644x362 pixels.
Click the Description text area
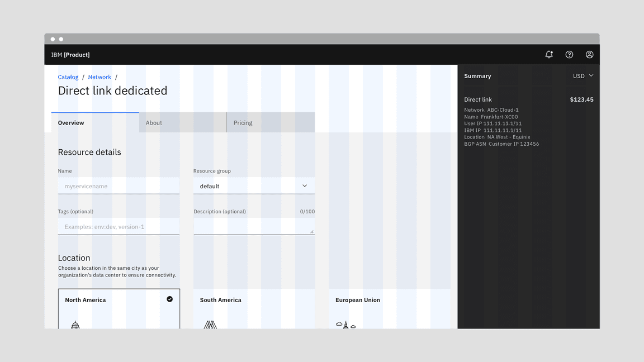pyautogui.click(x=254, y=226)
